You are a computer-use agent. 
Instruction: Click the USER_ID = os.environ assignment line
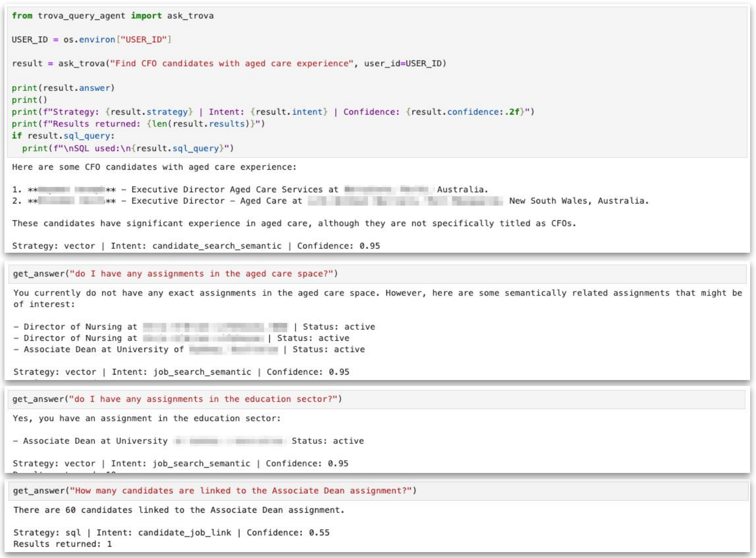click(91, 39)
